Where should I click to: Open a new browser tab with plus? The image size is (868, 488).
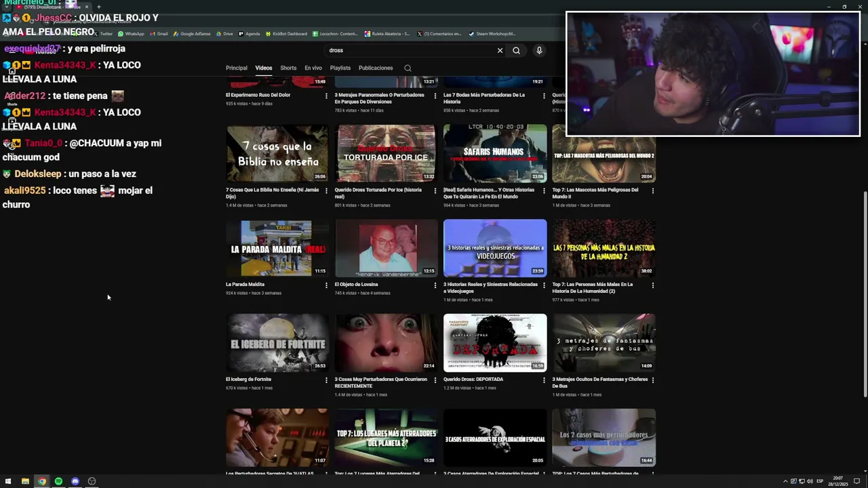pyautogui.click(x=98, y=7)
